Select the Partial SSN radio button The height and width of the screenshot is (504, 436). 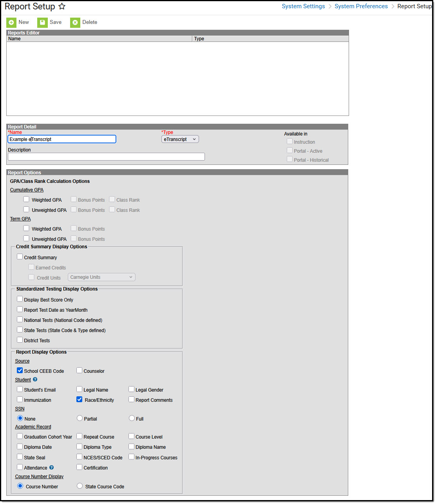pos(80,418)
